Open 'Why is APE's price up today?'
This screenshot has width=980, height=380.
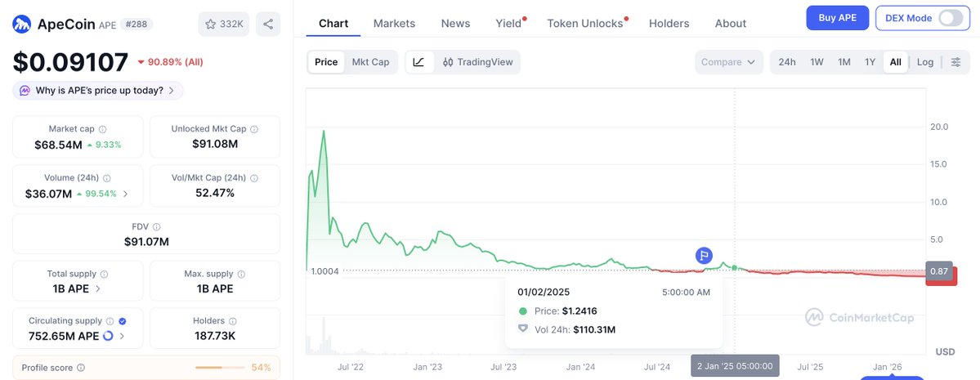tap(98, 91)
